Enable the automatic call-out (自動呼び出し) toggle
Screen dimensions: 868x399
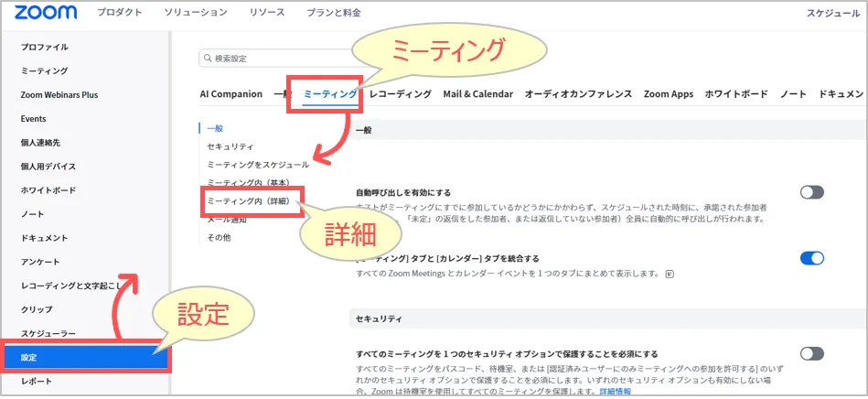811,192
